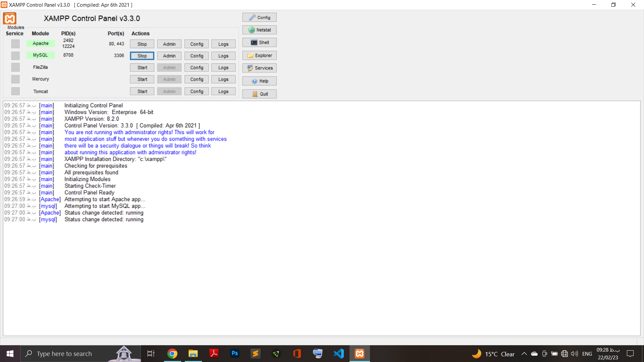
Task: Stop the Apache module
Action: (x=142, y=44)
